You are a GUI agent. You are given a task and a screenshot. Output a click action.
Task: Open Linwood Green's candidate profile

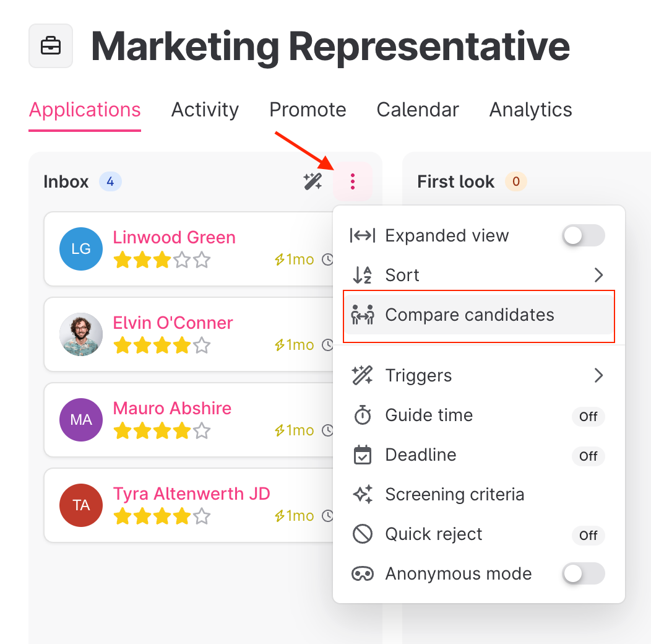[174, 237]
